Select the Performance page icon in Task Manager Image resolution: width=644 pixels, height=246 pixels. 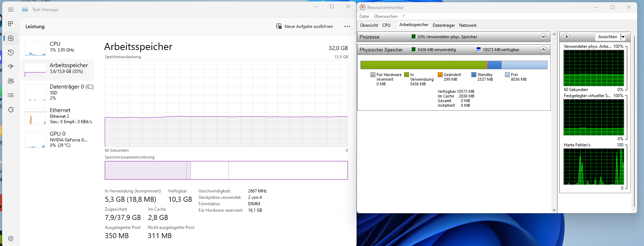click(11, 38)
